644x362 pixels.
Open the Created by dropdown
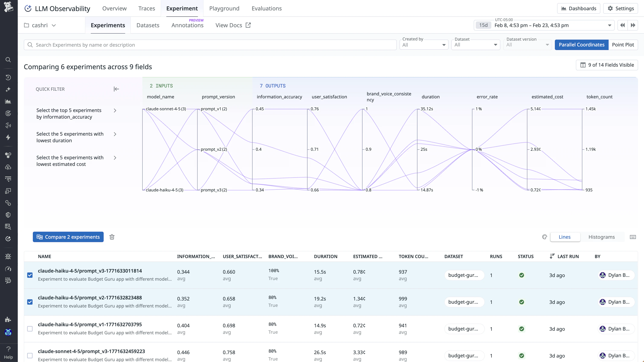click(424, 45)
